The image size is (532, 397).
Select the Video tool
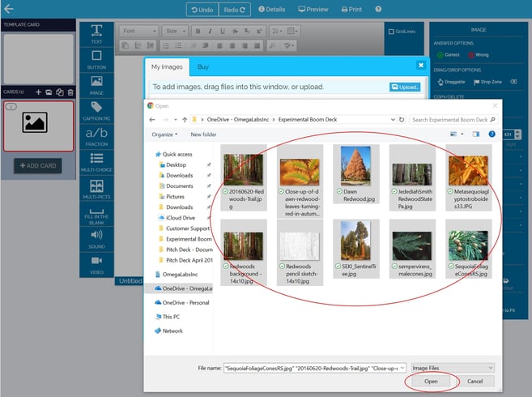coord(96,265)
